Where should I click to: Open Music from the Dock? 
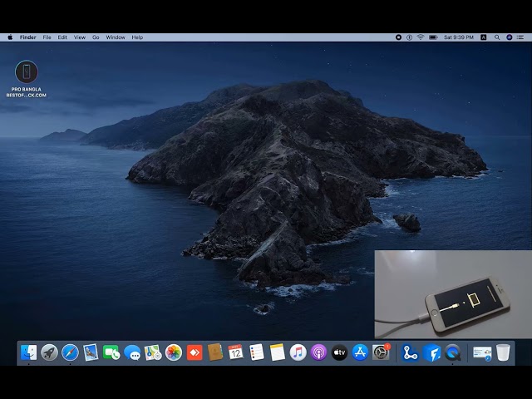tap(298, 352)
